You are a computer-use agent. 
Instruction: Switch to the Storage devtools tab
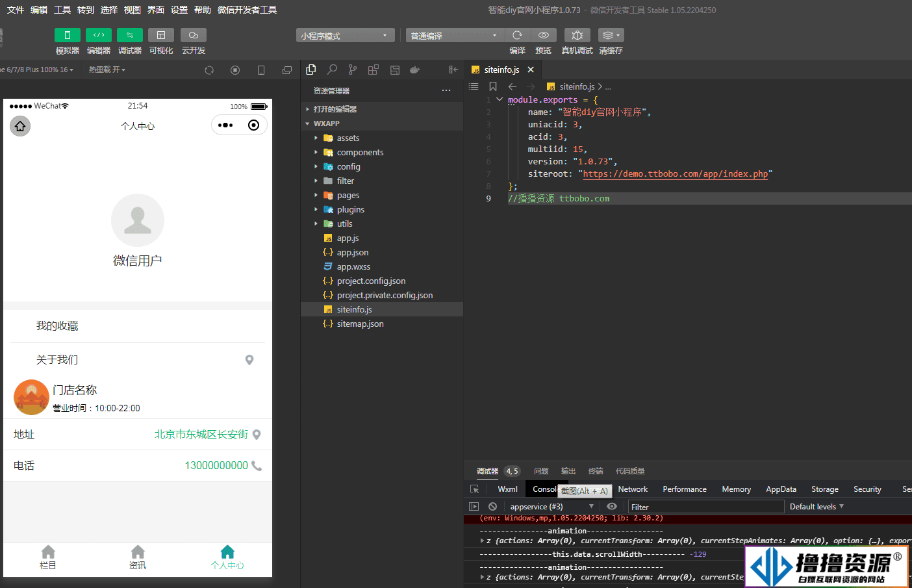coord(825,489)
